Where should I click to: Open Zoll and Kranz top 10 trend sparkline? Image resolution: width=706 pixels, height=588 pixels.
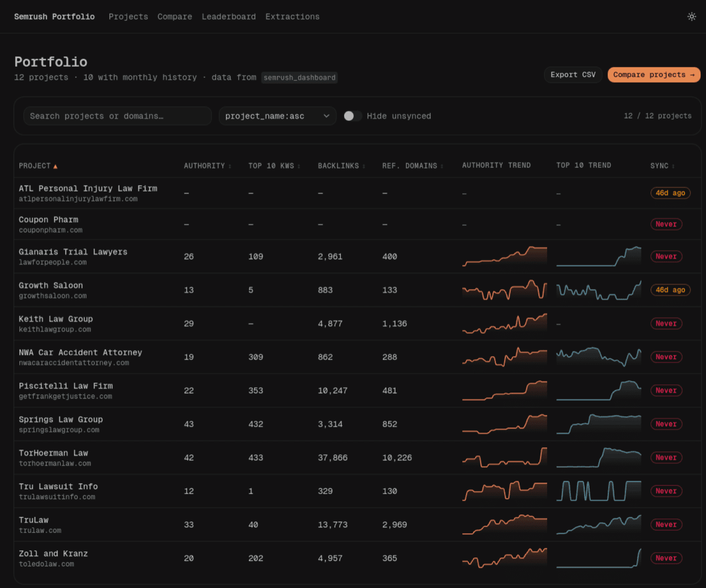599,558
